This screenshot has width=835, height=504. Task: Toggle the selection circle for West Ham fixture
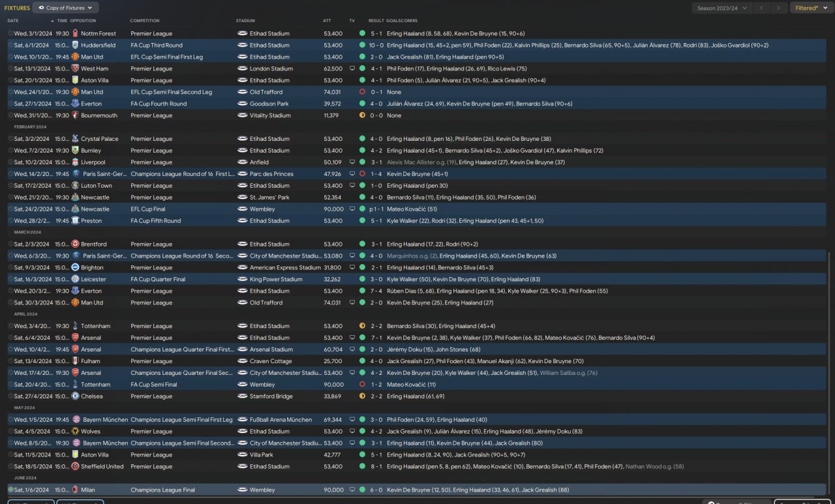click(10, 68)
